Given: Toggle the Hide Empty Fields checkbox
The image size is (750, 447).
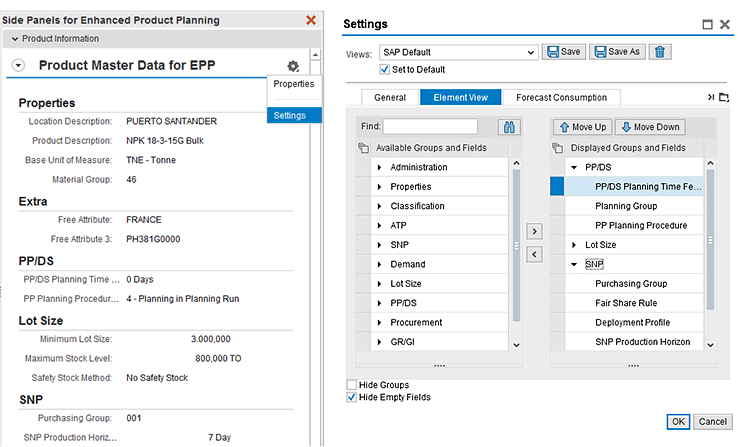Looking at the screenshot, I should [352, 397].
